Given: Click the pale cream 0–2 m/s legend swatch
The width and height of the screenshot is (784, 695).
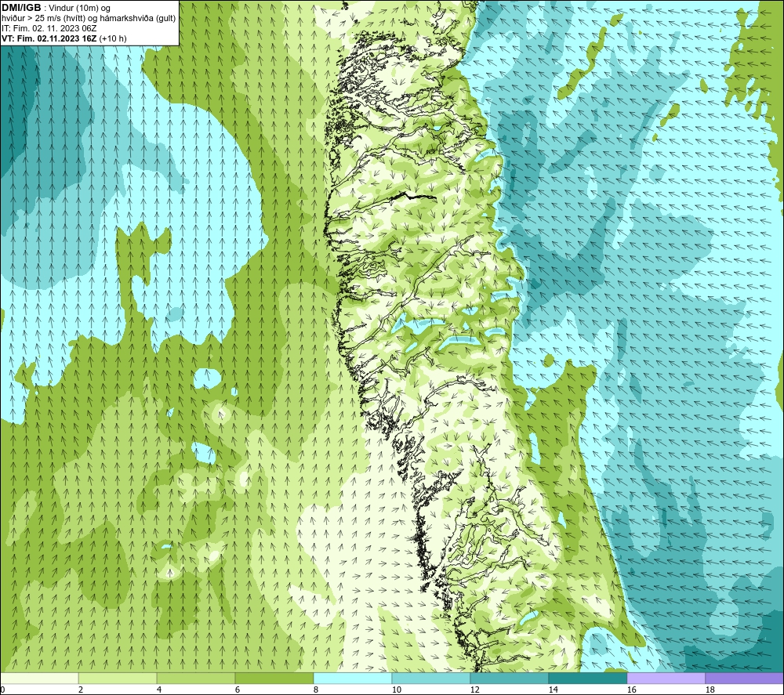Looking at the screenshot, I should click(x=39, y=678).
